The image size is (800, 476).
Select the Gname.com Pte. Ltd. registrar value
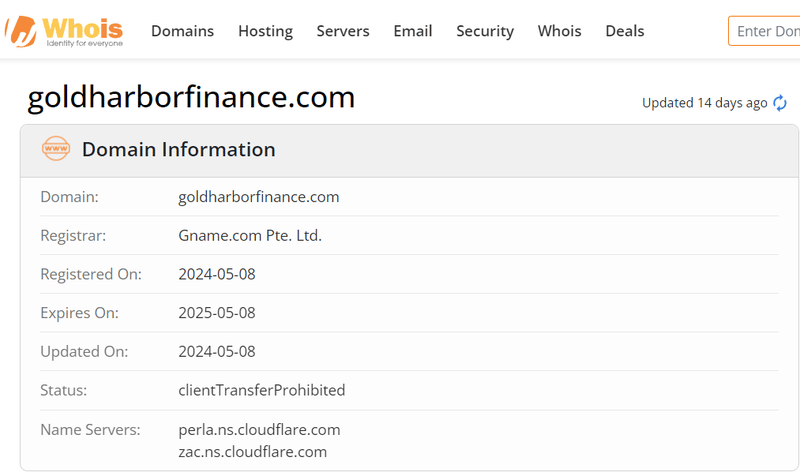250,236
